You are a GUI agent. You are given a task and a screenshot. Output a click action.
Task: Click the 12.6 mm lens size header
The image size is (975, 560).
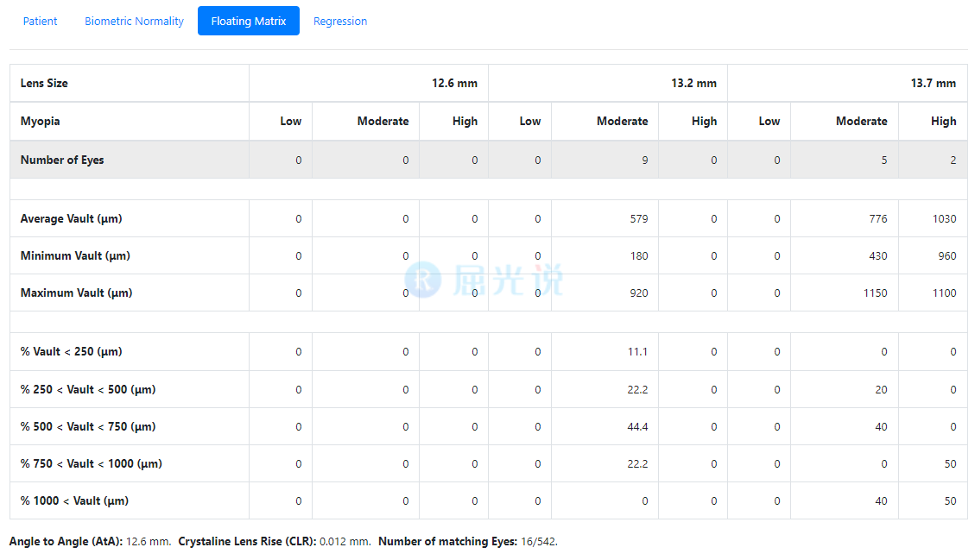(454, 84)
